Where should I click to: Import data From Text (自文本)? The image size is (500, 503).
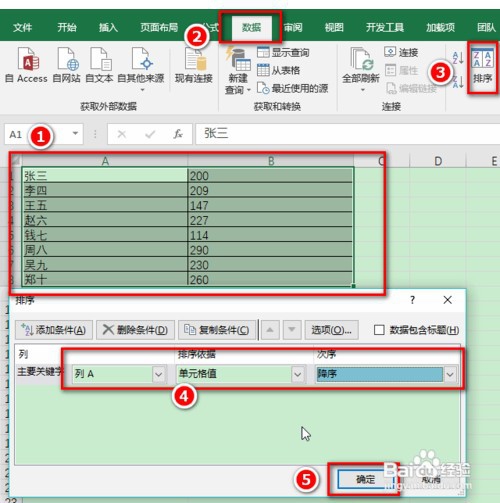pos(99,65)
